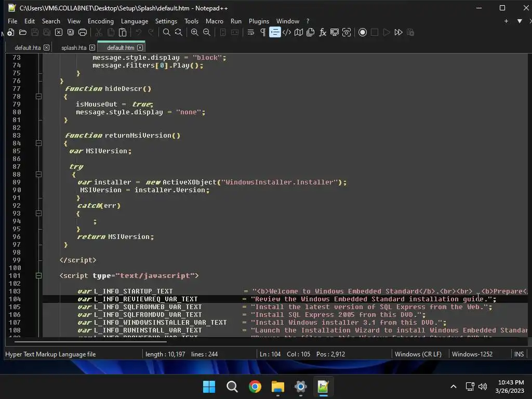Open the Replace dialog icon
The width and height of the screenshot is (532, 399).
tap(179, 32)
